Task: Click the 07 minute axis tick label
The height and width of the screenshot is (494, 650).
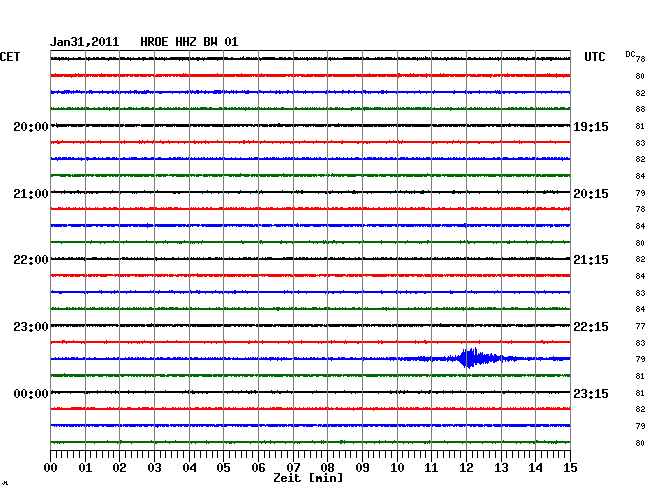Action: click(x=293, y=467)
